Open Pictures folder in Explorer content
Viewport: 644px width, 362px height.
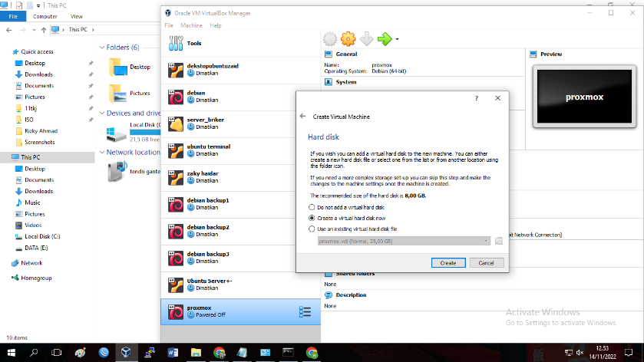130,93
